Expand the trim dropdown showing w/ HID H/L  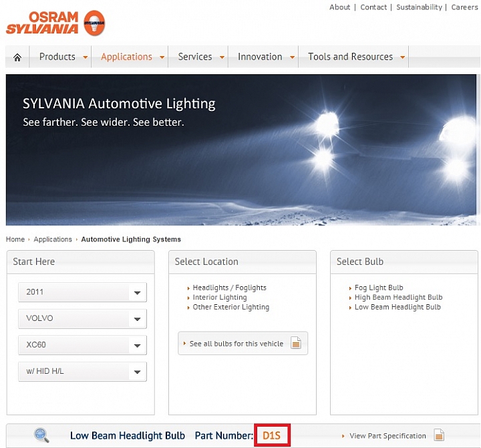pyautogui.click(x=83, y=371)
